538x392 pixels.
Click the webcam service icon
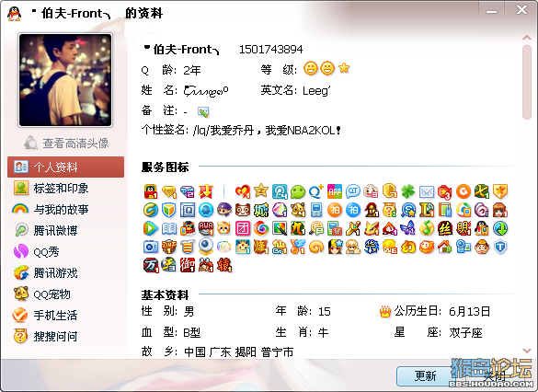pos(205,247)
